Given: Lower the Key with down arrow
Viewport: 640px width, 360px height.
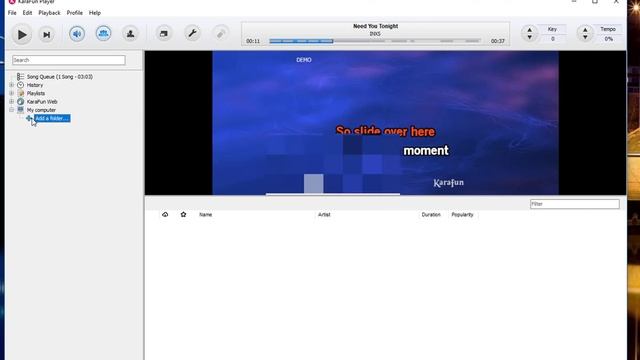Looking at the screenshot, I should [529, 37].
